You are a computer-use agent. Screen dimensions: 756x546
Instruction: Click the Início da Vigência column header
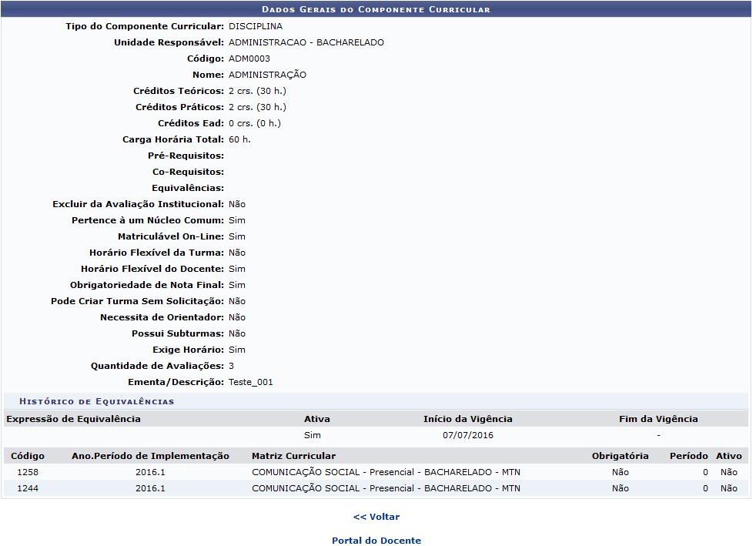coord(467,419)
